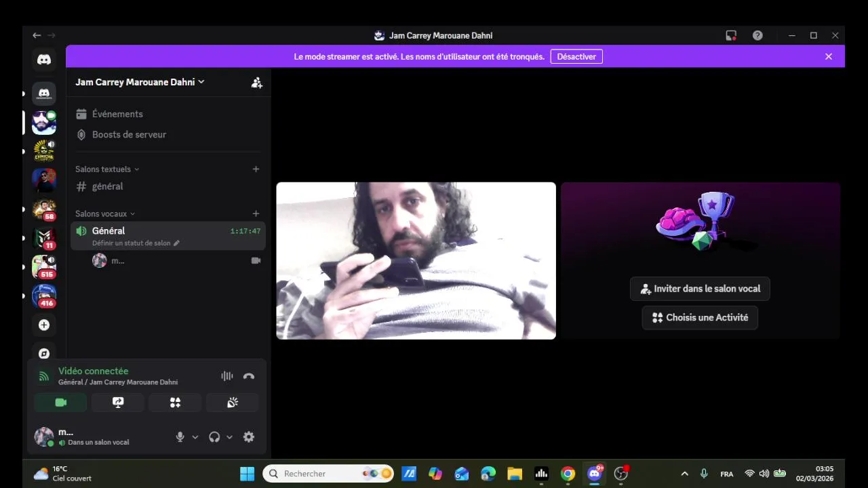Start screen sharing
This screenshot has height=488, width=868.
coord(118,403)
